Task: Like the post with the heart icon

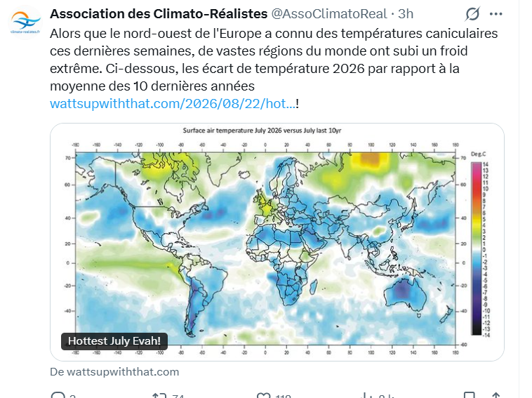Action: click(x=264, y=395)
